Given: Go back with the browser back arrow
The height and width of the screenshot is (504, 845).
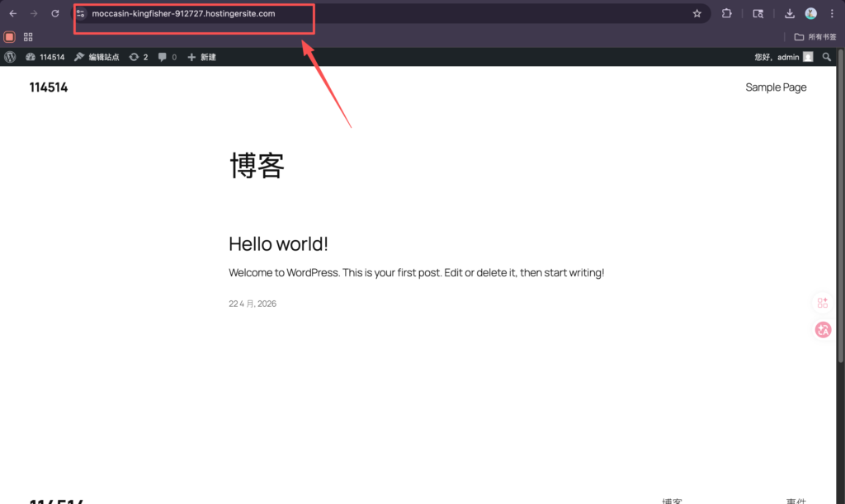Looking at the screenshot, I should pos(13,13).
